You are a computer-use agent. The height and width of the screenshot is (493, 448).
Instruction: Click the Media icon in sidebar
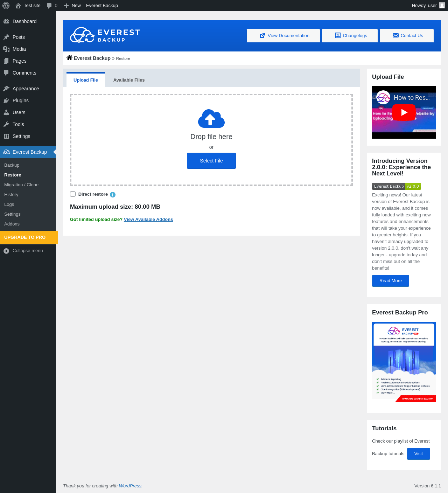(x=6, y=49)
